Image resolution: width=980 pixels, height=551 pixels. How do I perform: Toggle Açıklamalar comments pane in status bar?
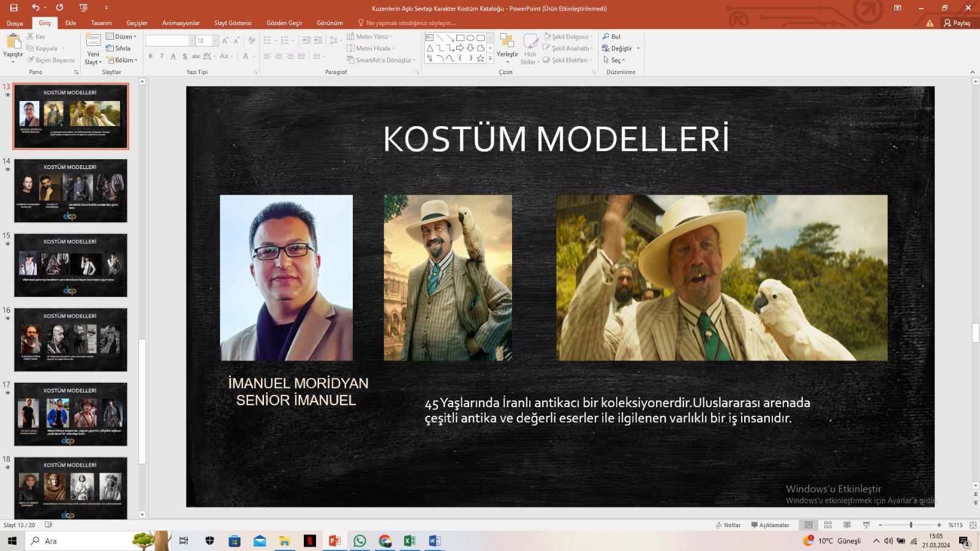(x=770, y=525)
